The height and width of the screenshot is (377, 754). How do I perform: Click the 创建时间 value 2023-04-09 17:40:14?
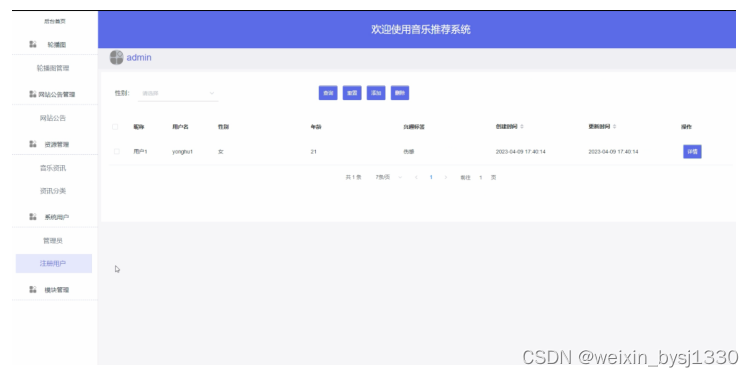coord(520,152)
